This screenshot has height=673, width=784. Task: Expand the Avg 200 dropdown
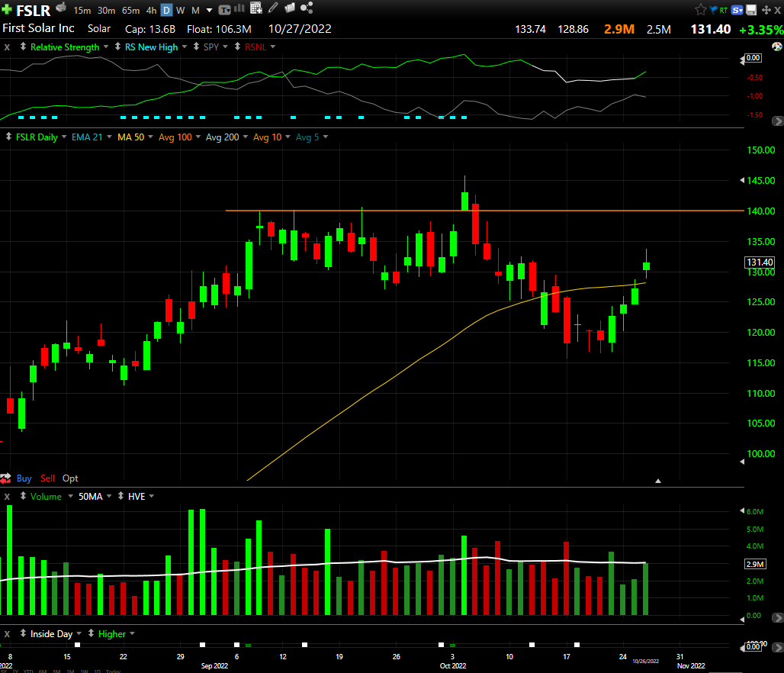tap(245, 137)
